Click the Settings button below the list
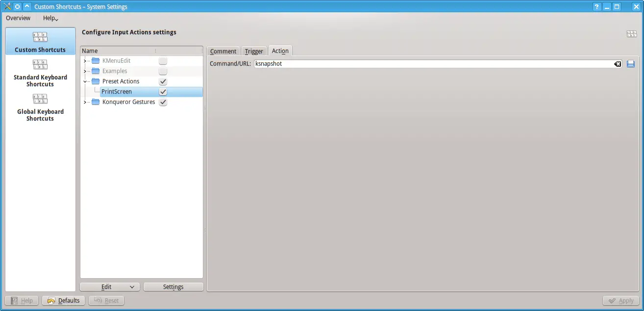The width and height of the screenshot is (644, 311). (173, 287)
